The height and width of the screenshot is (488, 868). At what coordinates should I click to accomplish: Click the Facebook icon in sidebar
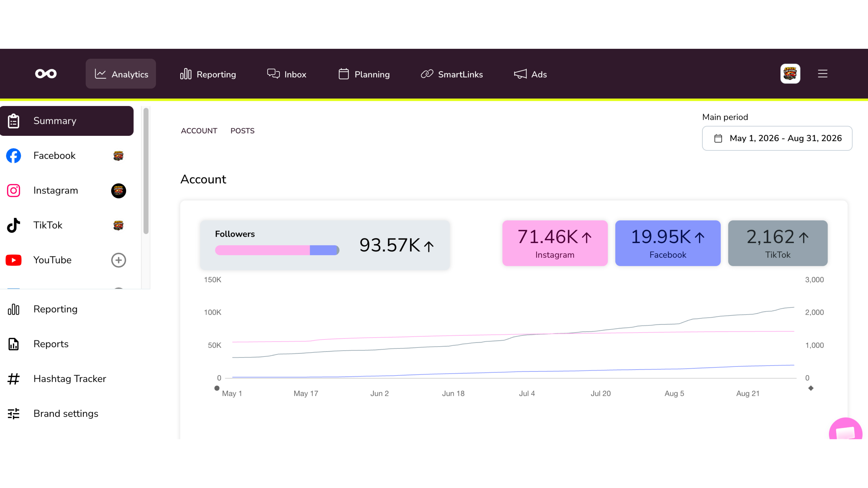coord(14,156)
